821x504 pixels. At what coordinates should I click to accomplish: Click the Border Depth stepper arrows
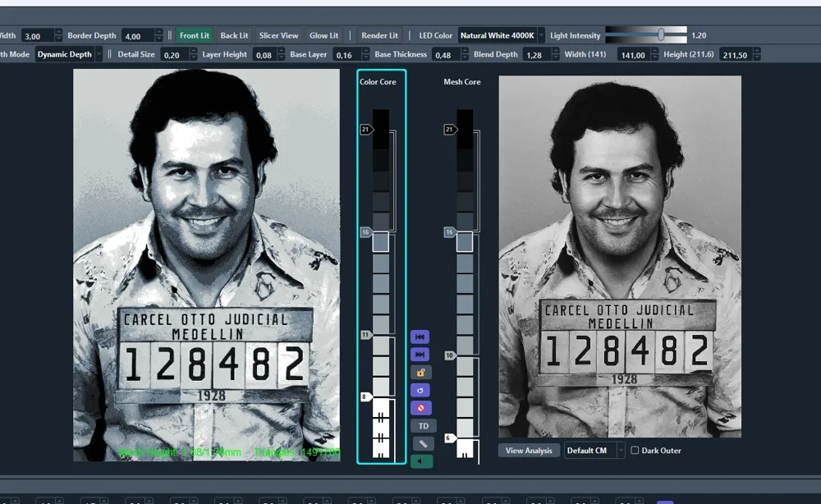pyautogui.click(x=159, y=35)
